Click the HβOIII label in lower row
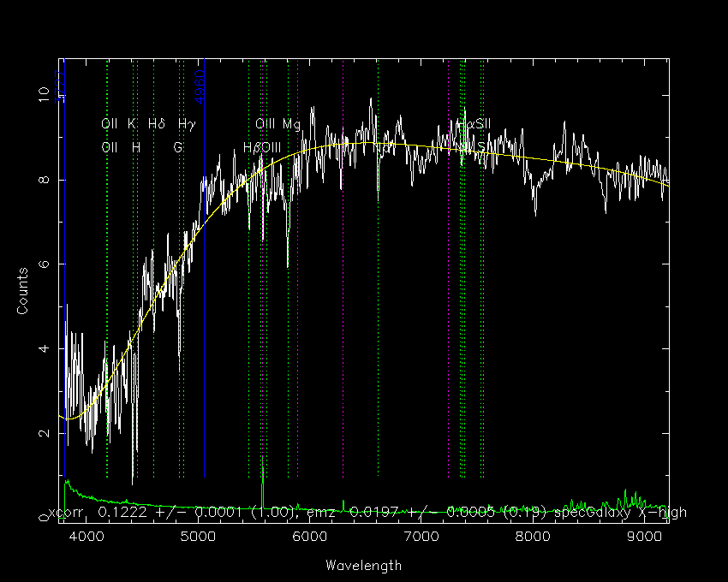Viewport: 728px width, 582px height. coord(262,147)
